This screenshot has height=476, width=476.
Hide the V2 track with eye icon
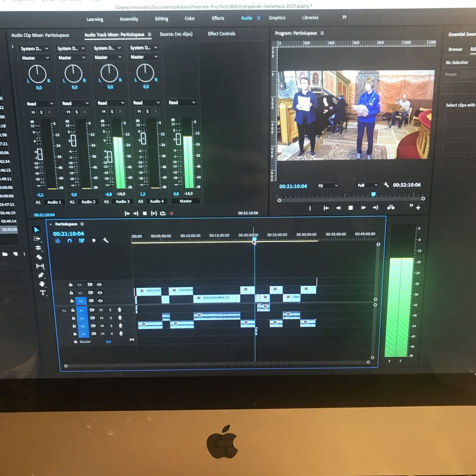point(100,293)
